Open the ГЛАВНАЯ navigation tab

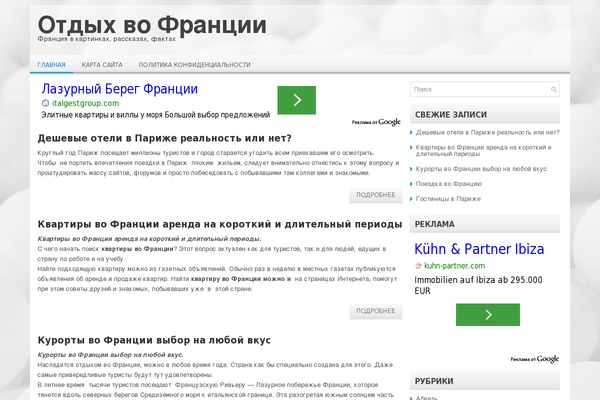pyautogui.click(x=51, y=65)
